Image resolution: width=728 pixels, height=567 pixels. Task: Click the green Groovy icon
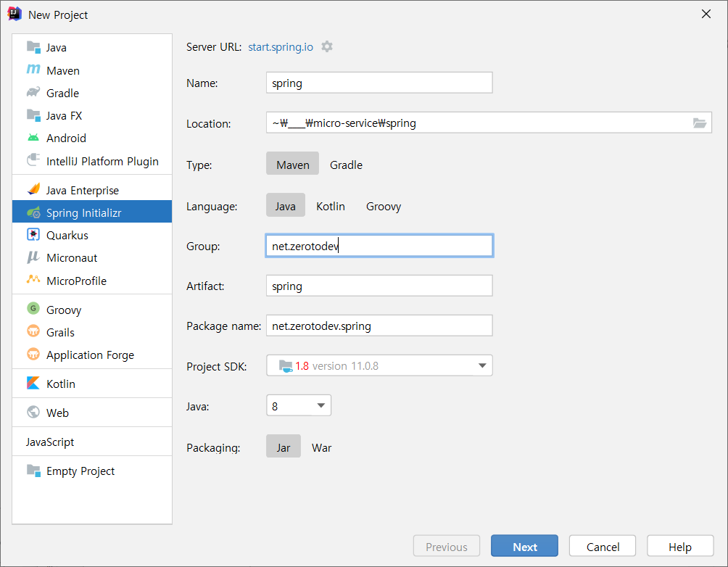coord(33,308)
